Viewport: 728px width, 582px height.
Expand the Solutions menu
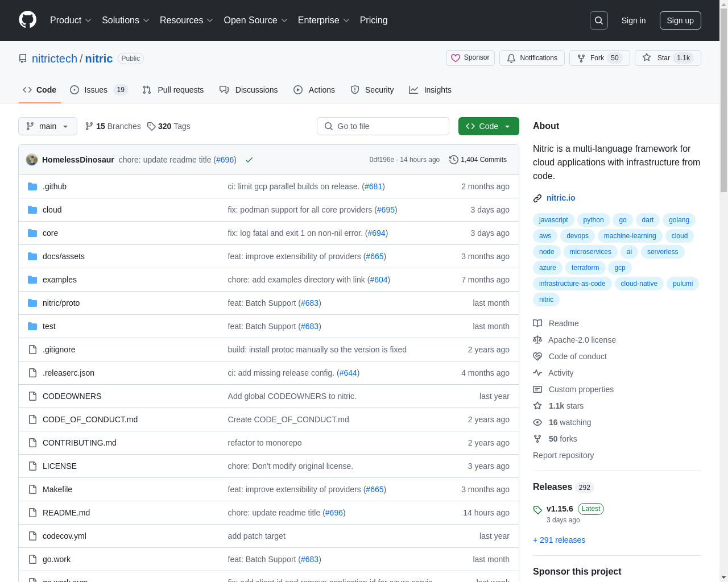[x=126, y=20]
